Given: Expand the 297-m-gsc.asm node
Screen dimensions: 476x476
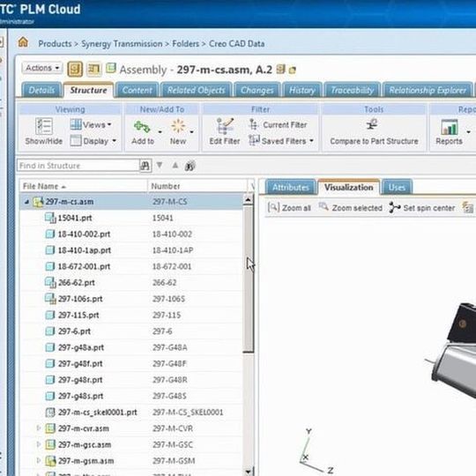Looking at the screenshot, I should [x=39, y=444].
